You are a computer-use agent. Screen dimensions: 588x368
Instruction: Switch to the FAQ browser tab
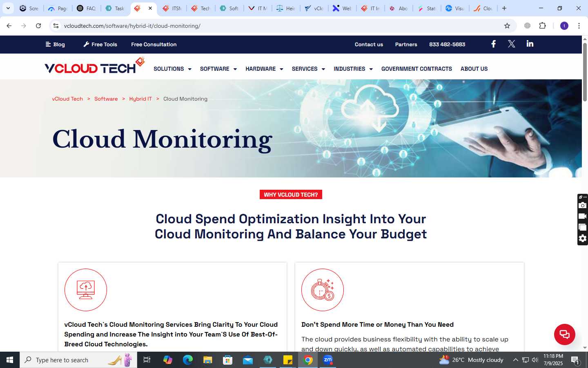tap(87, 8)
